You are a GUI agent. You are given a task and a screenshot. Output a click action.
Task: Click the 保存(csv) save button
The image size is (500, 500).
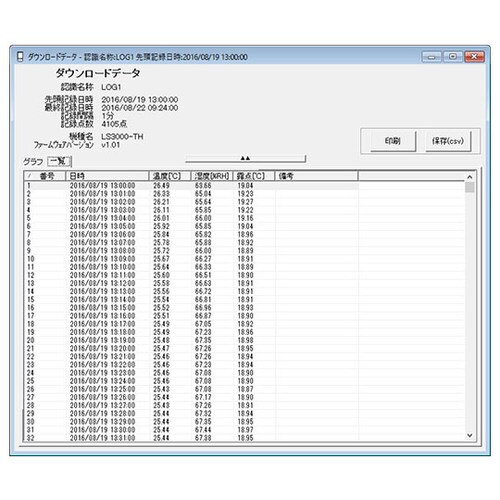click(x=448, y=141)
